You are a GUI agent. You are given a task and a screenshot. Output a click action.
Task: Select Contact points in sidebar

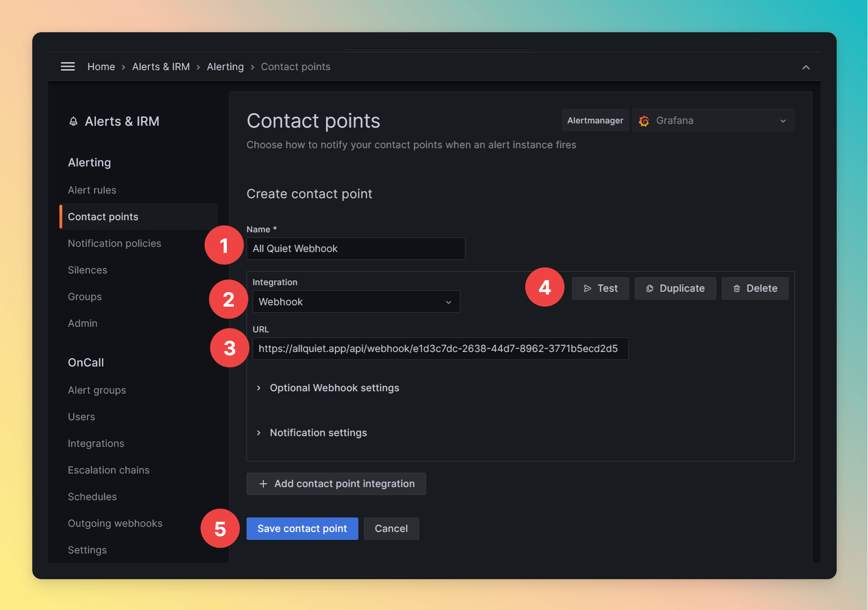(x=139, y=217)
